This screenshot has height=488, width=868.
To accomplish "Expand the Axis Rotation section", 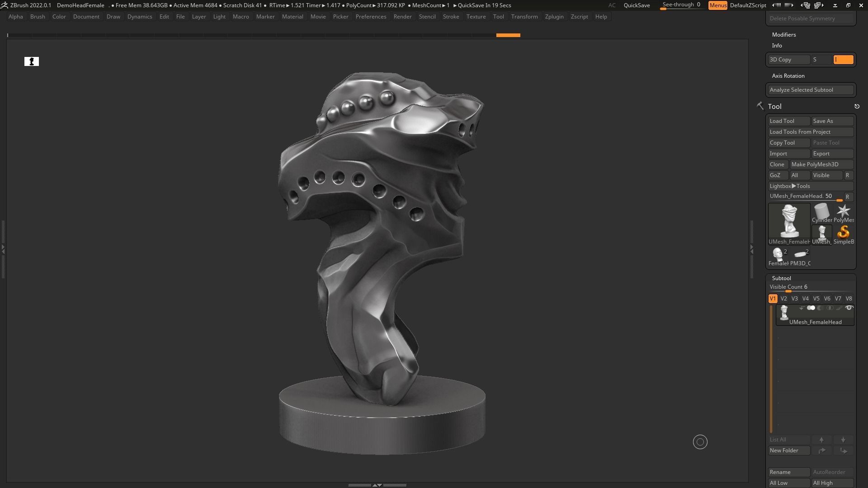I will point(788,76).
